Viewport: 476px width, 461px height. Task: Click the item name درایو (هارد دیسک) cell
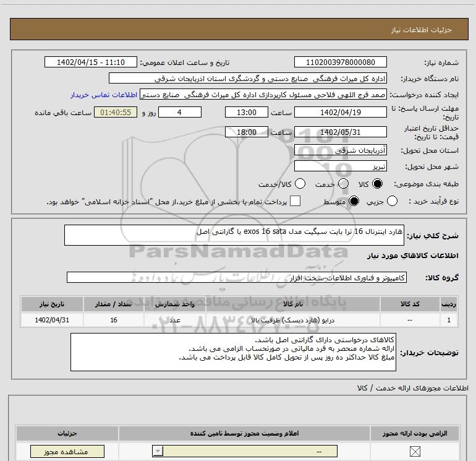[293, 321]
